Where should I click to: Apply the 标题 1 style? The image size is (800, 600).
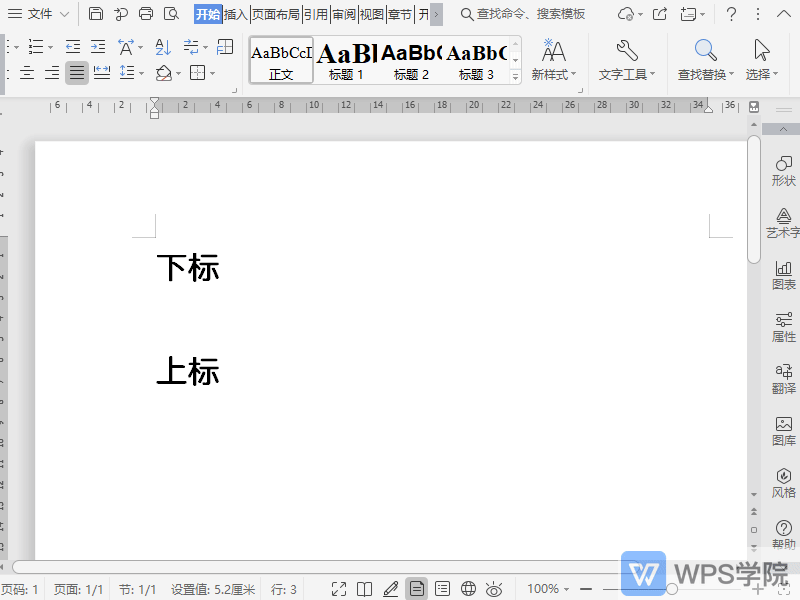click(345, 60)
